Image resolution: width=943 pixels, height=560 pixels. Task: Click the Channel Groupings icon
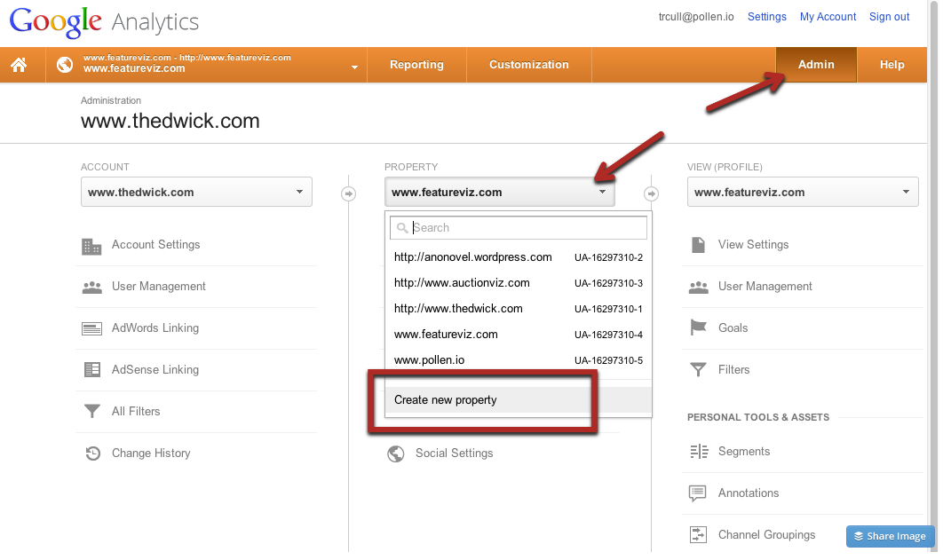[x=698, y=535]
